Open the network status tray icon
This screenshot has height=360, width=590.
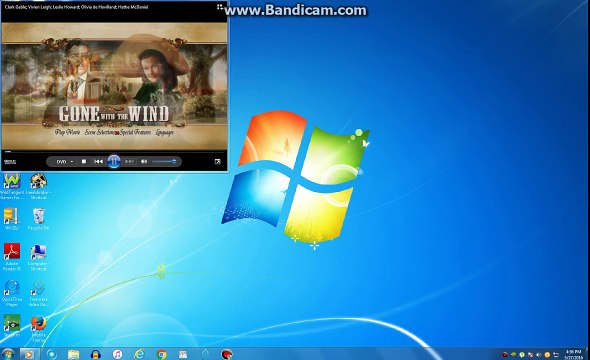point(556,355)
